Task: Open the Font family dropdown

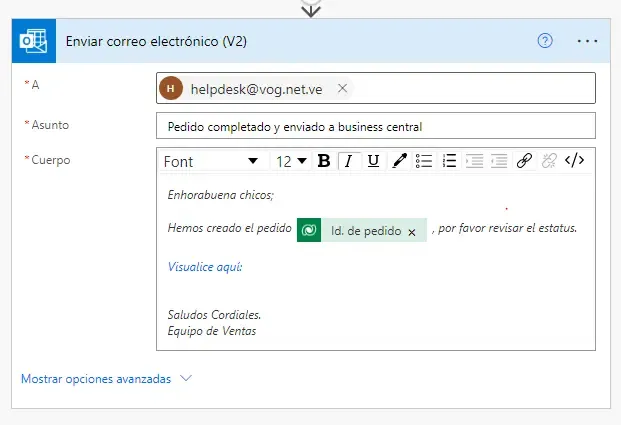Action: (211, 161)
